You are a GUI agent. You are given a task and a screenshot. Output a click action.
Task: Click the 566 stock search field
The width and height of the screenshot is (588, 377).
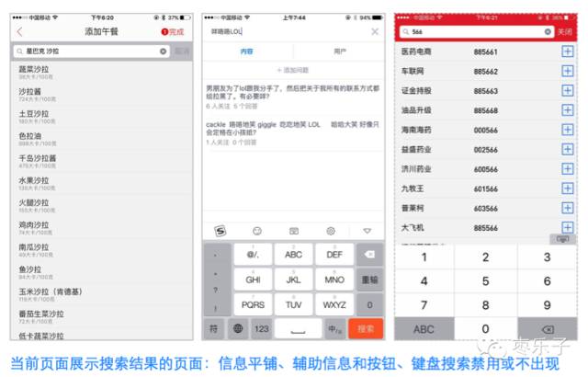pos(476,32)
